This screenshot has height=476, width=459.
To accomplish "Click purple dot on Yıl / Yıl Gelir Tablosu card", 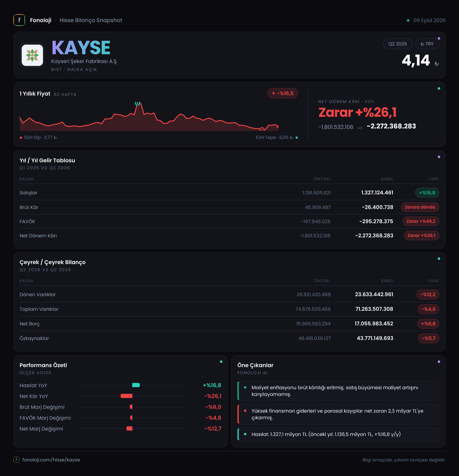I will (x=439, y=157).
